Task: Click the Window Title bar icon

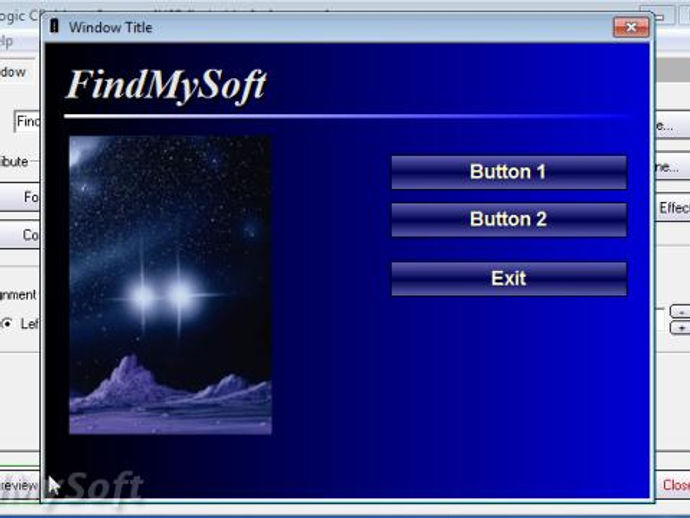Action: tap(54, 26)
